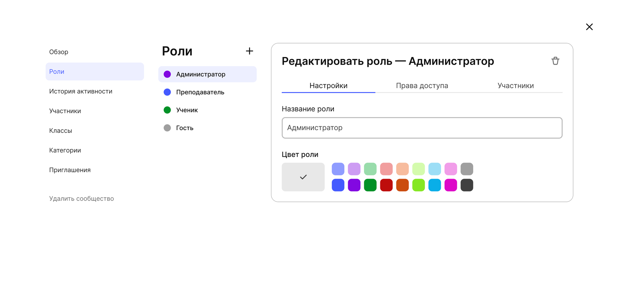Click the blue dot beside Преподаватель

point(167,92)
